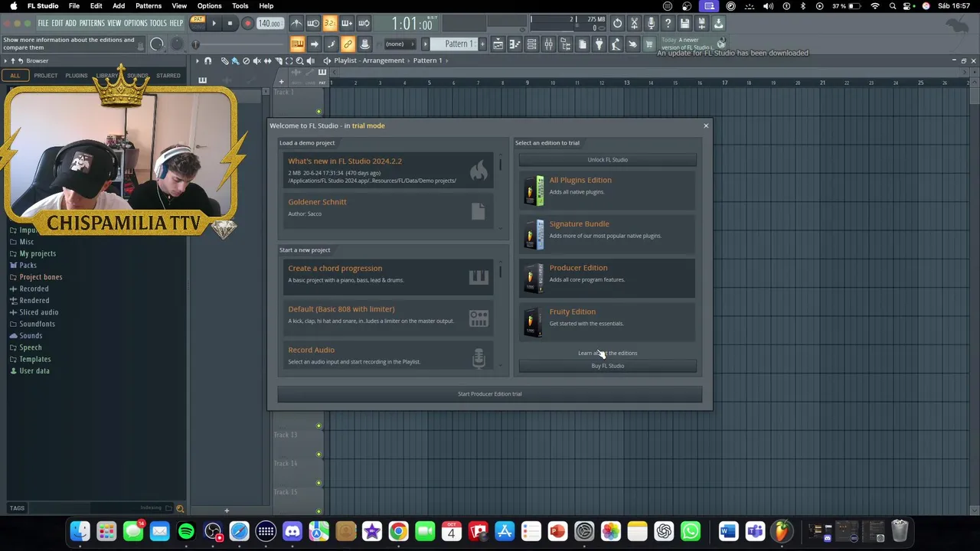The image size is (980, 551).
Task: Open the Browser view icon
Action: point(565,44)
